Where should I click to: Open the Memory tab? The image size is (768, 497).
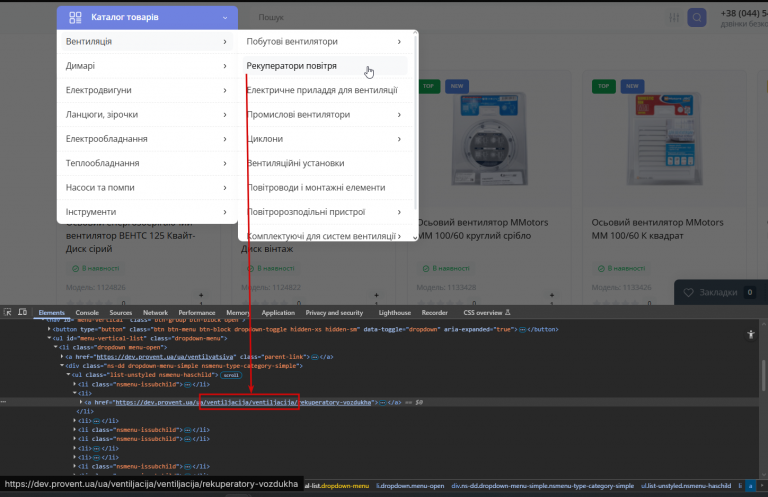point(238,312)
